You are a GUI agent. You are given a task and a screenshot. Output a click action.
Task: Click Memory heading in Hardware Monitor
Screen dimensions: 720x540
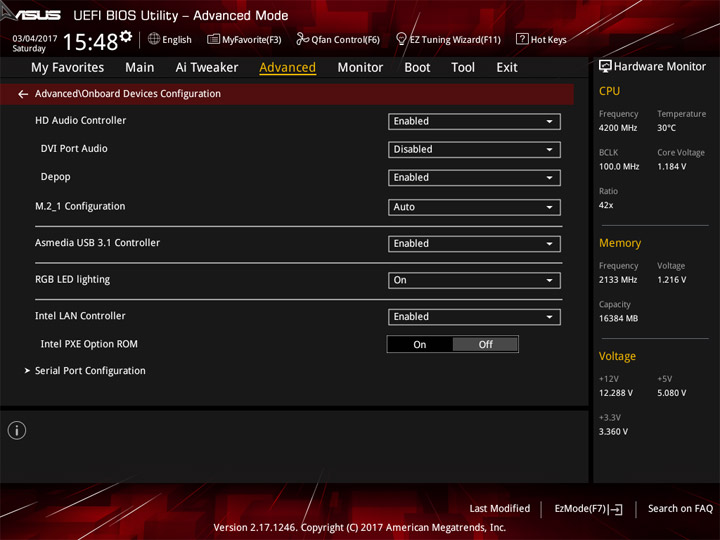pyautogui.click(x=620, y=243)
